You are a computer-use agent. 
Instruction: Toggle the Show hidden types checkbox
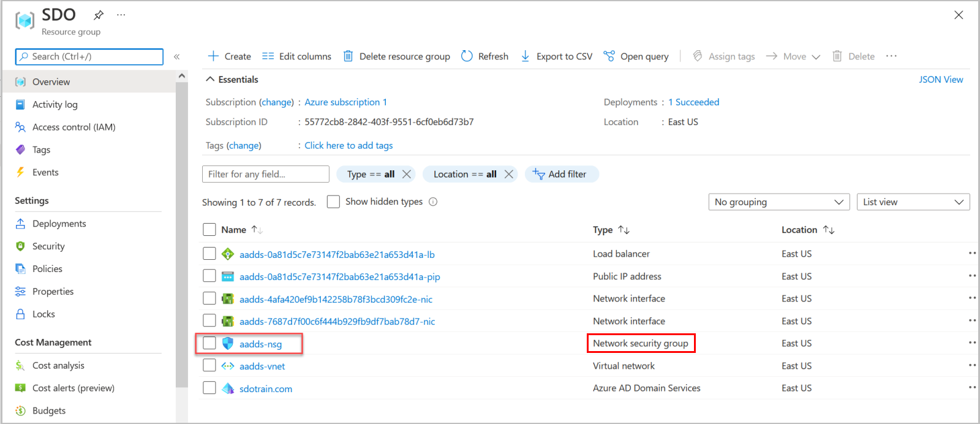click(333, 202)
